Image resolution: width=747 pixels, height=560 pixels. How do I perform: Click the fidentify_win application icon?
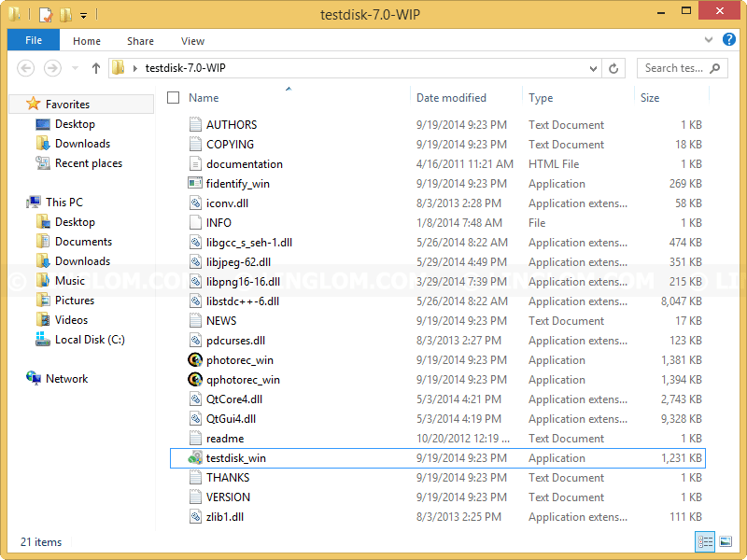[195, 183]
